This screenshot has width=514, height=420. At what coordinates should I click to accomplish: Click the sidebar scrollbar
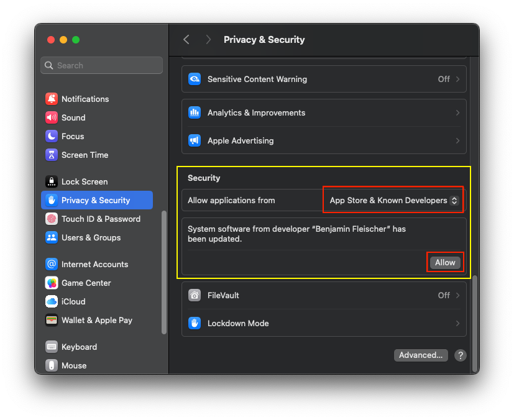click(x=164, y=273)
